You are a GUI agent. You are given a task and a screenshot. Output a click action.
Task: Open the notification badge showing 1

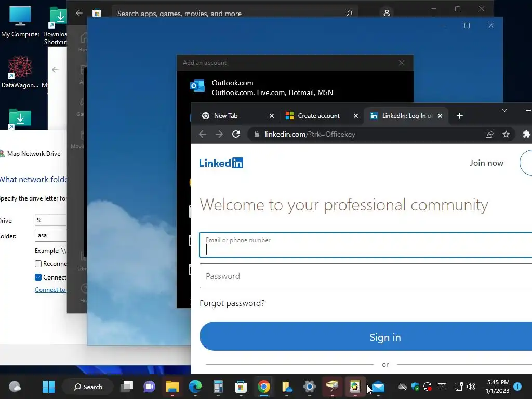tap(517, 387)
